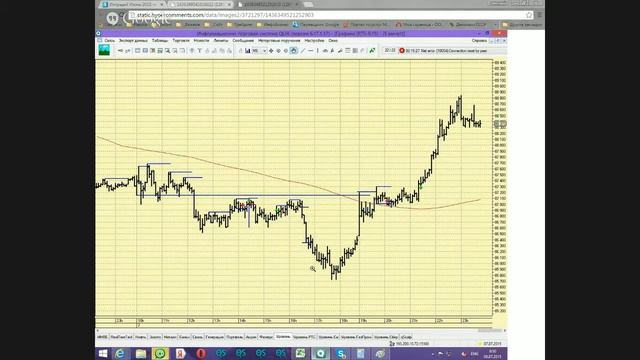This screenshot has height=360, width=640.
Task: Select the horizontal line drawing tool
Action: [x=311, y=51]
